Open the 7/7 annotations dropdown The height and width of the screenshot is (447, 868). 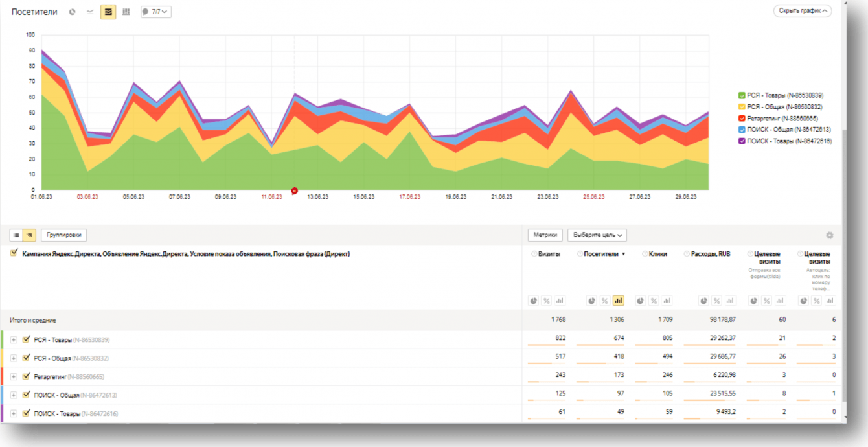point(156,12)
